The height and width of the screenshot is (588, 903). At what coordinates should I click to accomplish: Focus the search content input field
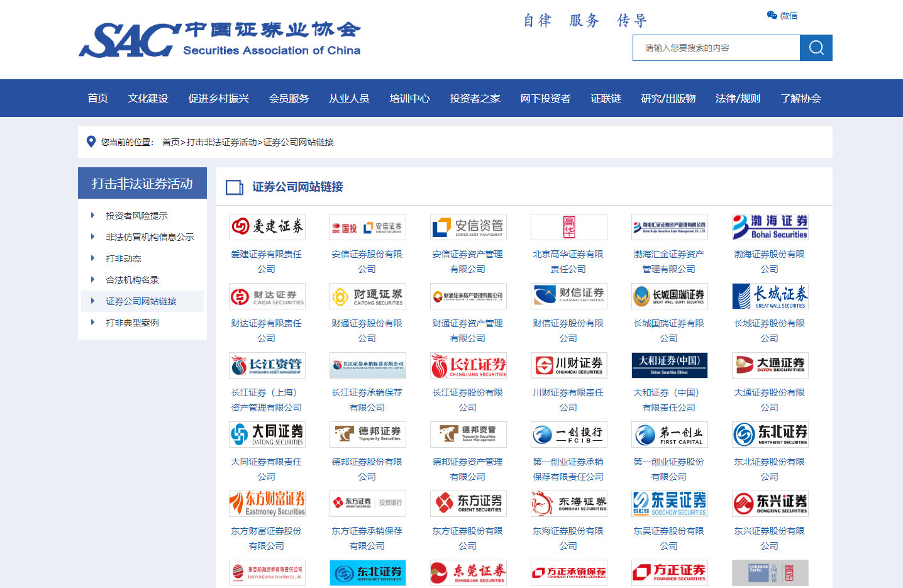(x=716, y=48)
